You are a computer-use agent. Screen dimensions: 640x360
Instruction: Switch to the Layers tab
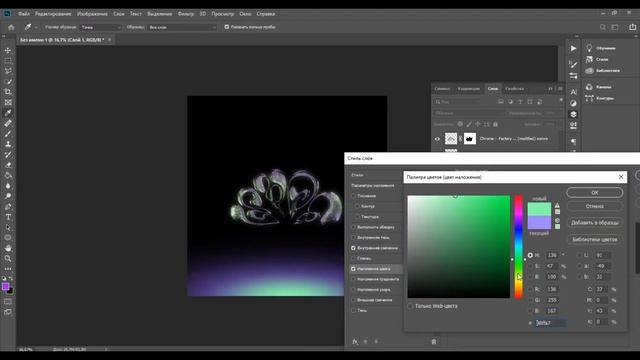pyautogui.click(x=493, y=89)
